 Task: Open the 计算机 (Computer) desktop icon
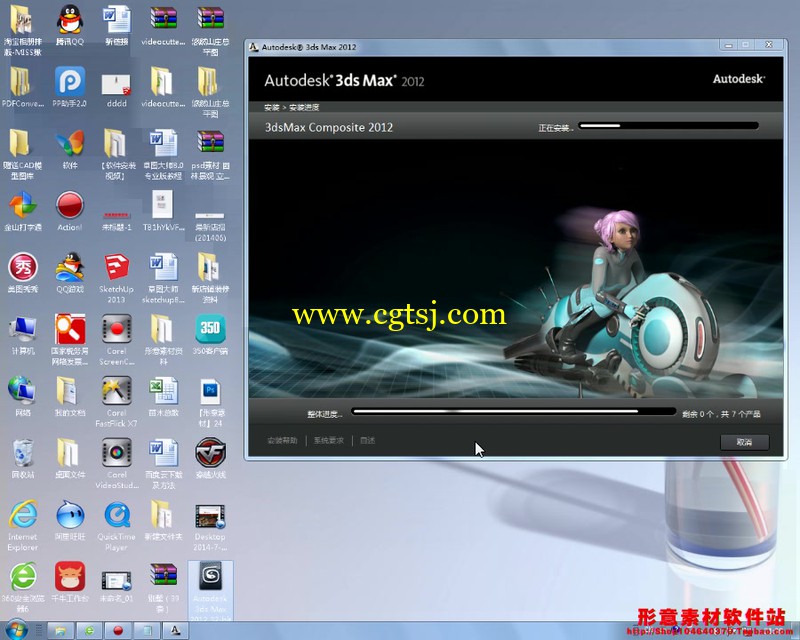pyautogui.click(x=22, y=334)
